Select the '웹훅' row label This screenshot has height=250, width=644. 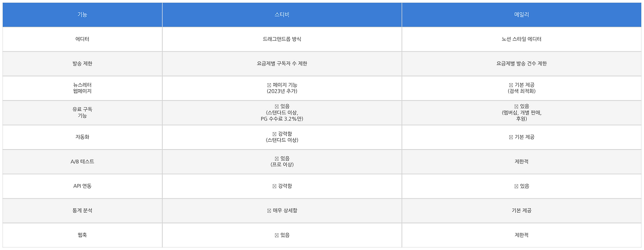[83, 235]
